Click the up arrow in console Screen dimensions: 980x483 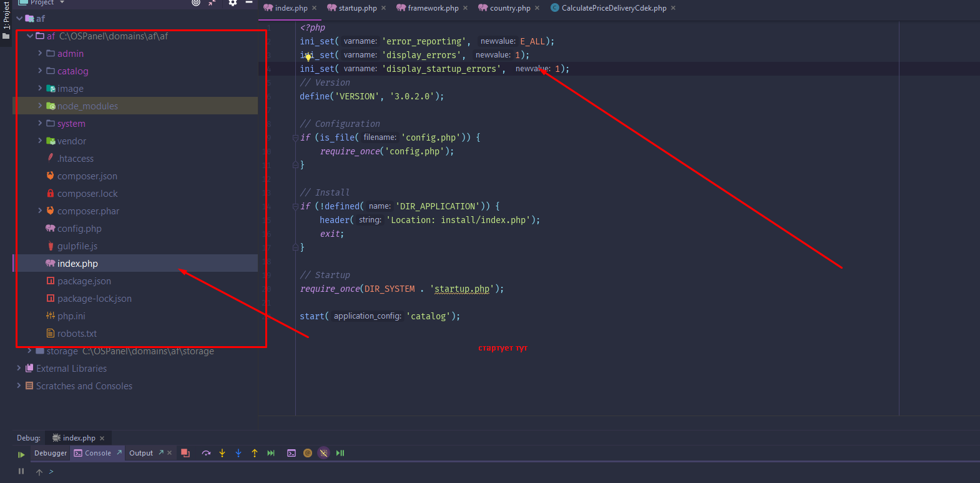click(x=39, y=472)
